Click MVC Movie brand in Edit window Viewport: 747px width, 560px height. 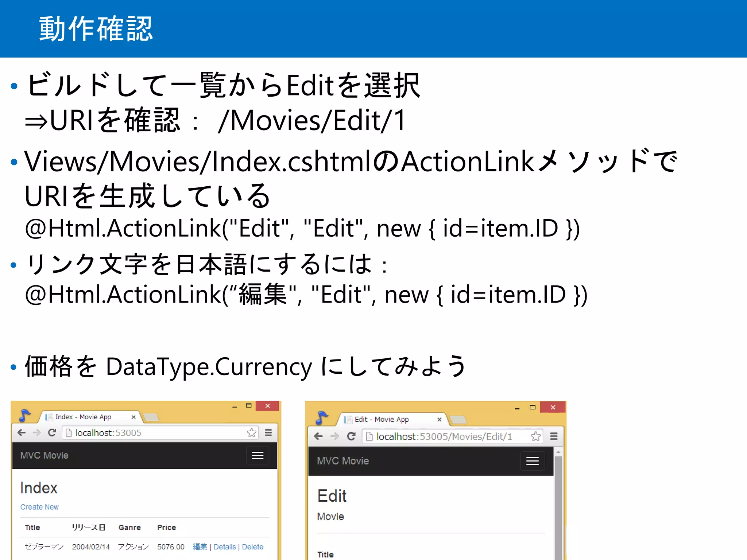pos(343,461)
